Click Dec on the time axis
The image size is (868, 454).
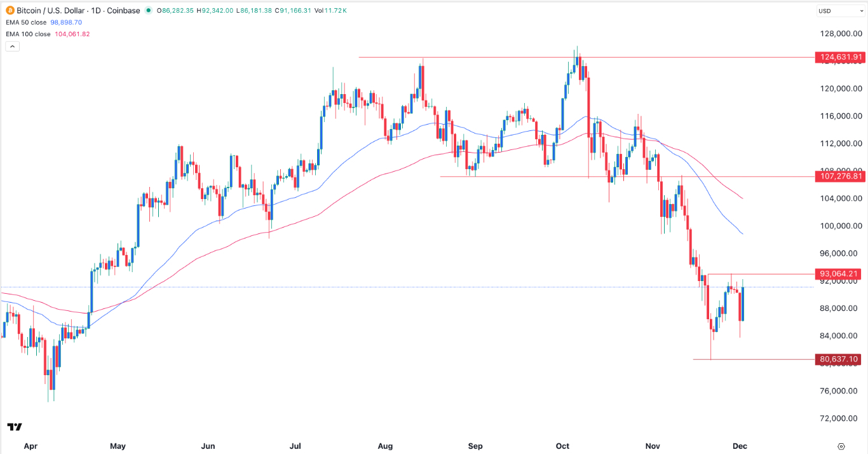[740, 446]
